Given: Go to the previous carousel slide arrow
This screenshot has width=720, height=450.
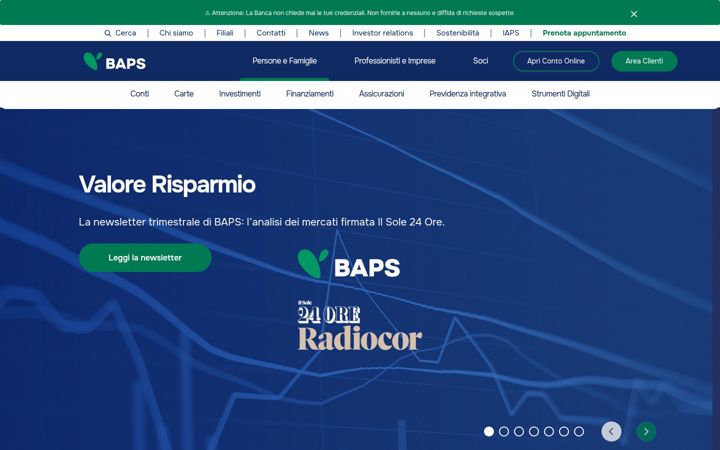Looking at the screenshot, I should [x=611, y=431].
